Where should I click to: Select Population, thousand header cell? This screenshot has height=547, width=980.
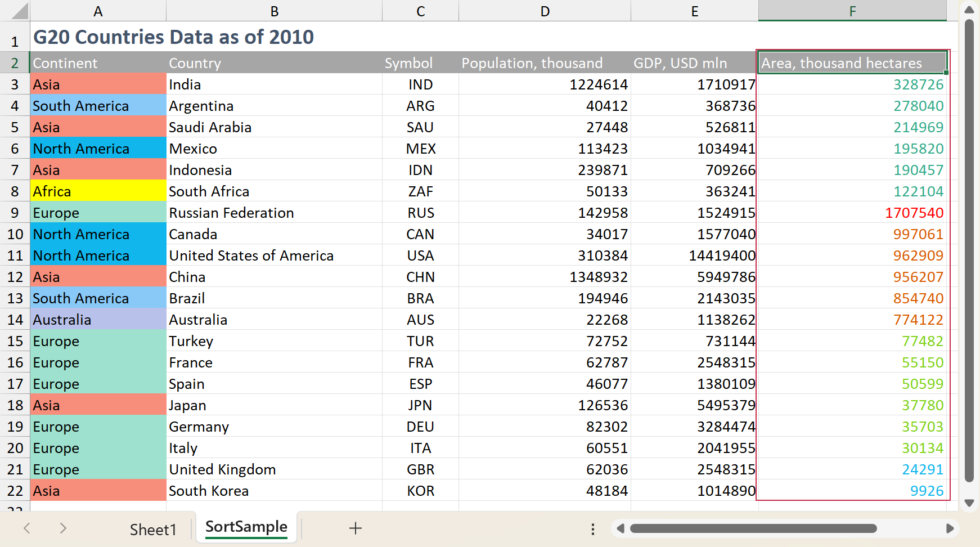[x=545, y=63]
